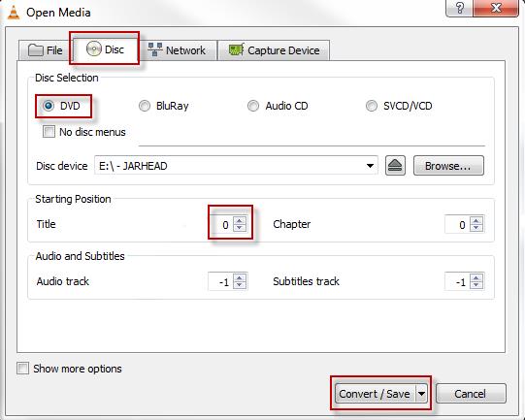Screen dimensions: 525x420
Task: Decrease Subtitles track with down arrow
Action: click(476, 285)
